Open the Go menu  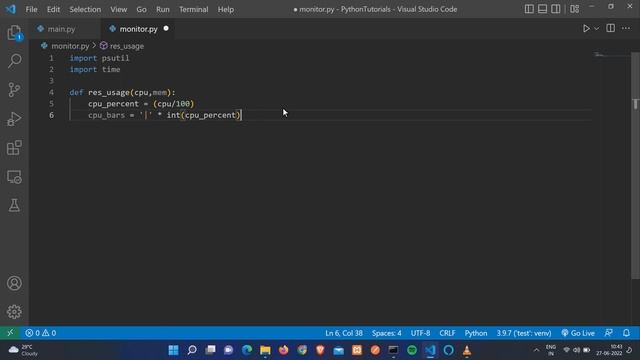pos(141,9)
